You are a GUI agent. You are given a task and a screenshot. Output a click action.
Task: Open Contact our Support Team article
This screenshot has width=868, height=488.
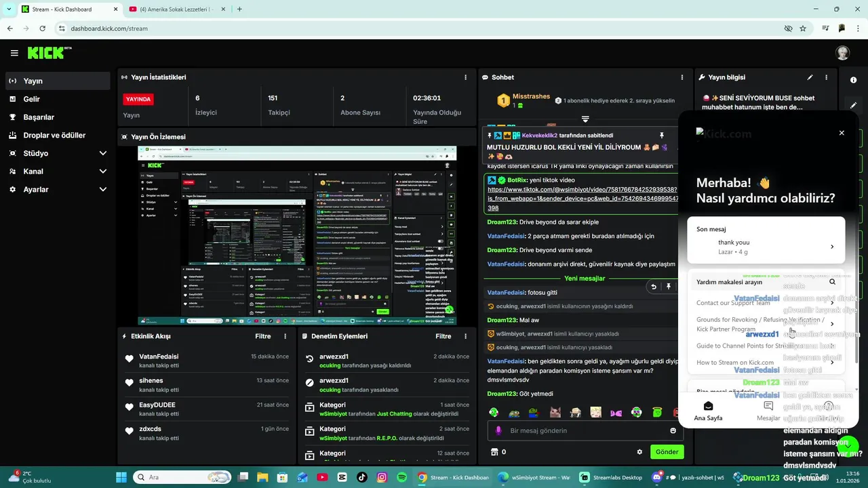766,303
